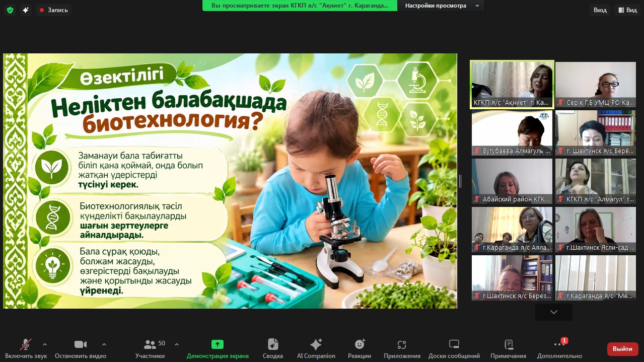The width and height of the screenshot is (644, 362).
Task: Expand audio options arrow beside microphone
Action: 45,344
